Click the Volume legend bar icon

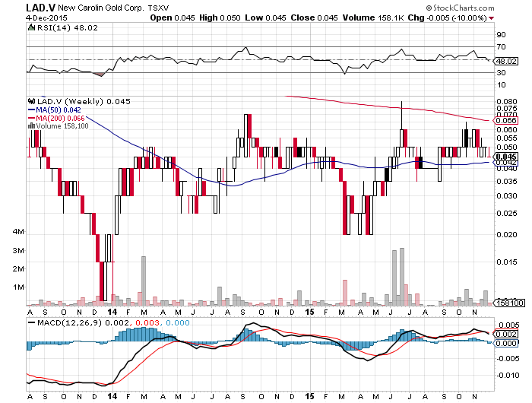point(30,127)
